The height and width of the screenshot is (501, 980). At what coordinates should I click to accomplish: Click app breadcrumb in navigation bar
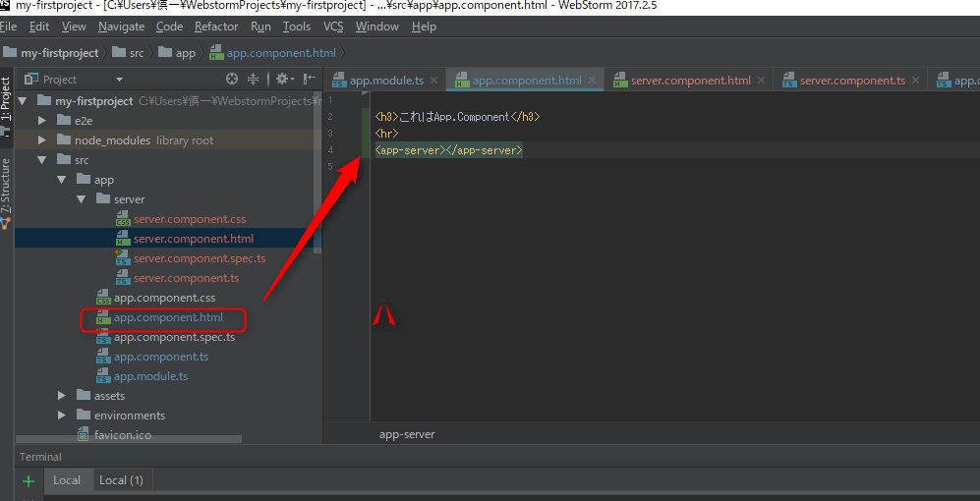pos(177,53)
